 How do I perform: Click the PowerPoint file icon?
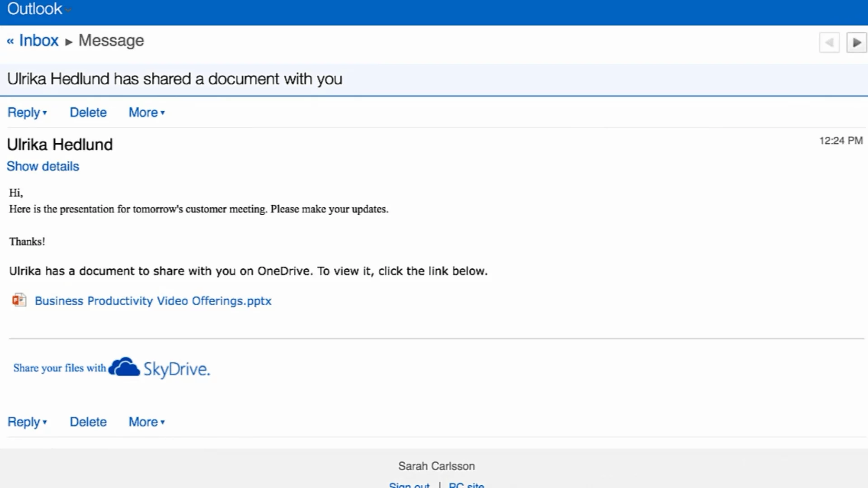click(x=19, y=300)
